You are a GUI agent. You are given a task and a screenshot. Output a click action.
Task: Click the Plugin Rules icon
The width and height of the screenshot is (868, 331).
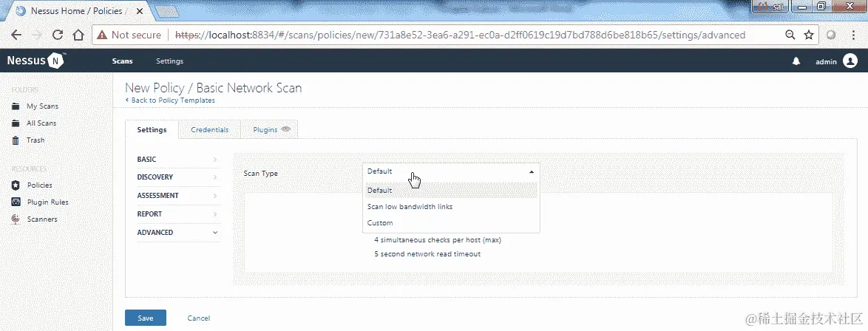coord(16,202)
